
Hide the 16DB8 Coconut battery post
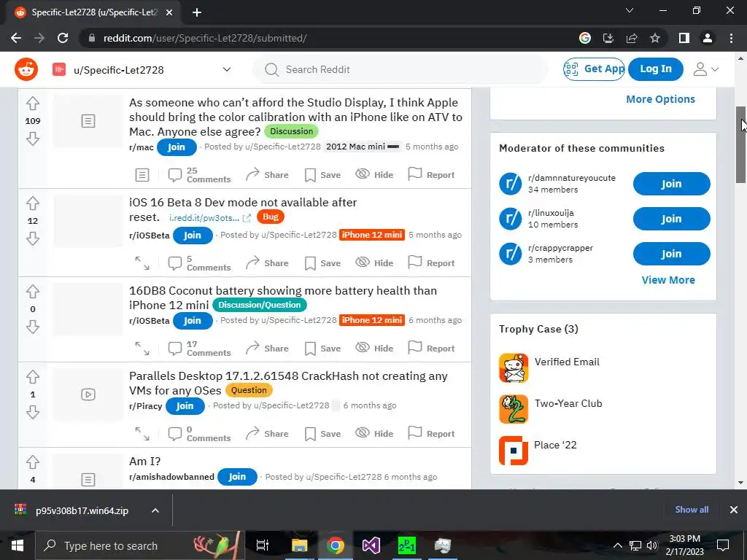374,348
